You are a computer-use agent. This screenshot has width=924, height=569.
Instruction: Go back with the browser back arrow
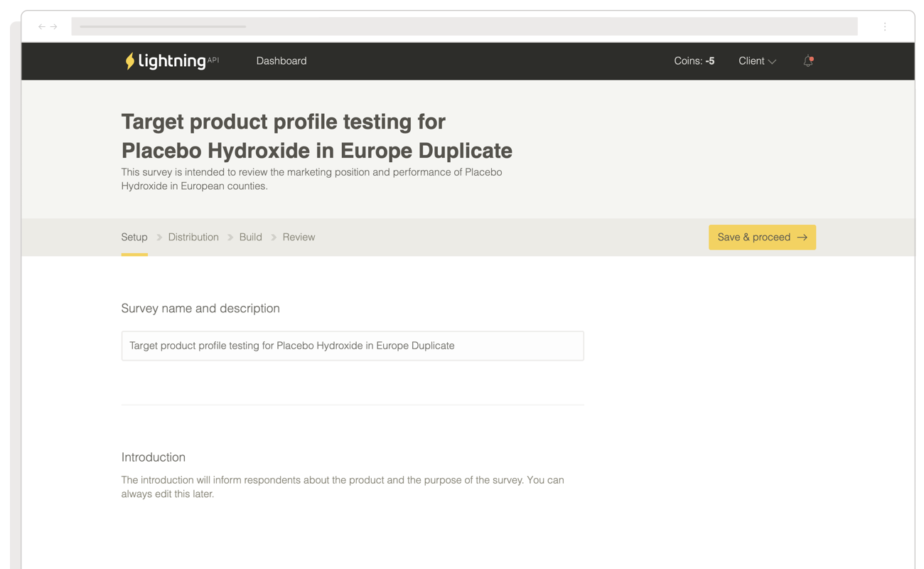[42, 27]
